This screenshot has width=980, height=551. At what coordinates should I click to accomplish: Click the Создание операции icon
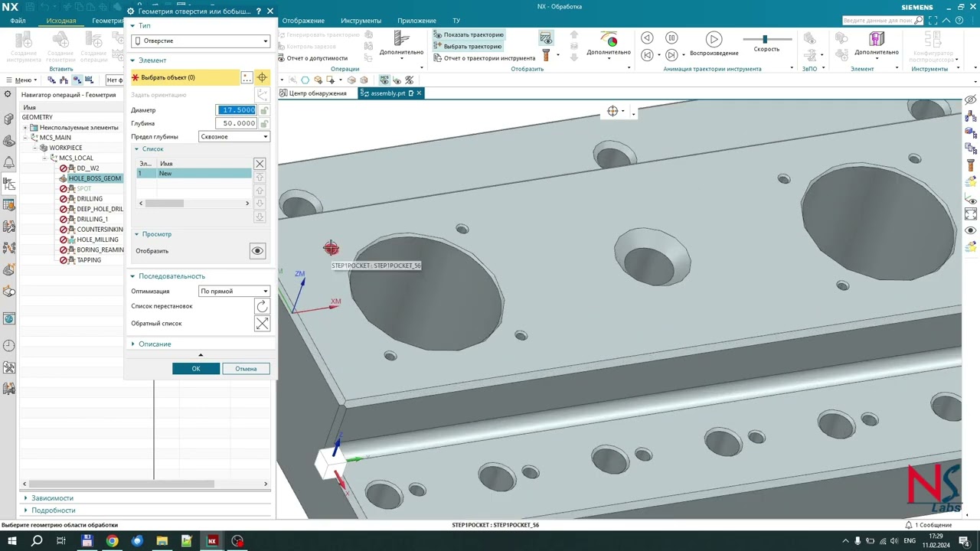pos(94,47)
